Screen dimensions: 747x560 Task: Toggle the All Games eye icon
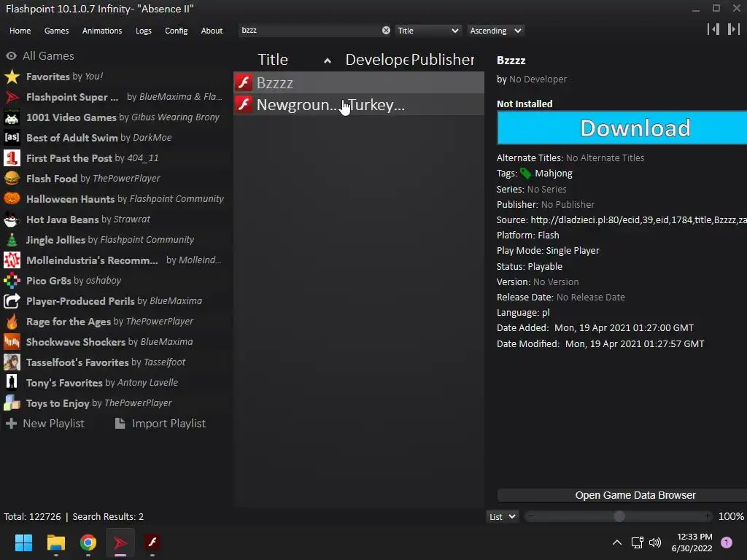12,56
